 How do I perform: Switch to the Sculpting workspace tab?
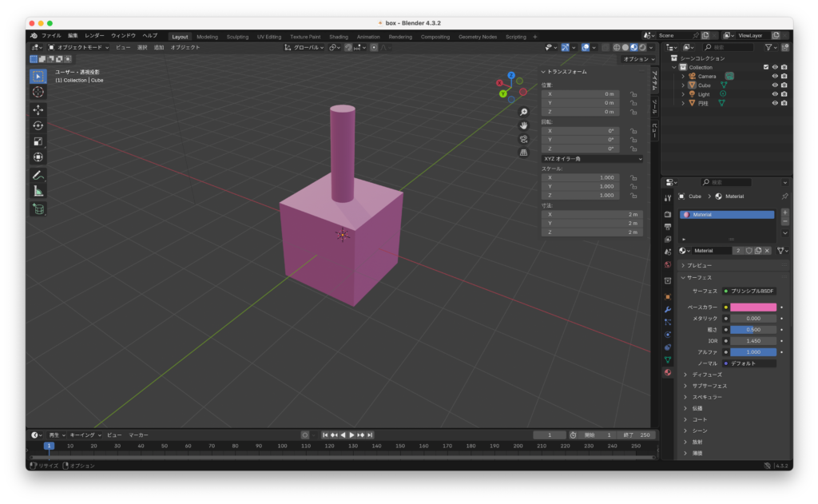[x=237, y=37]
